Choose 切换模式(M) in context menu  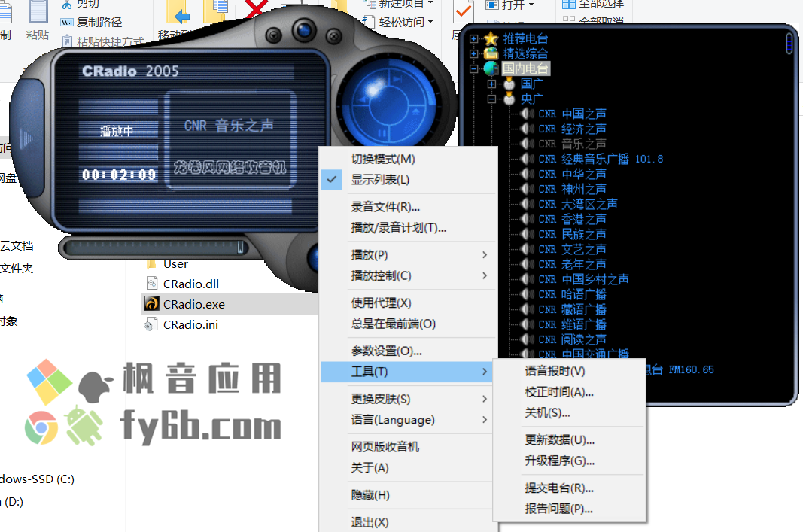pyautogui.click(x=408, y=160)
